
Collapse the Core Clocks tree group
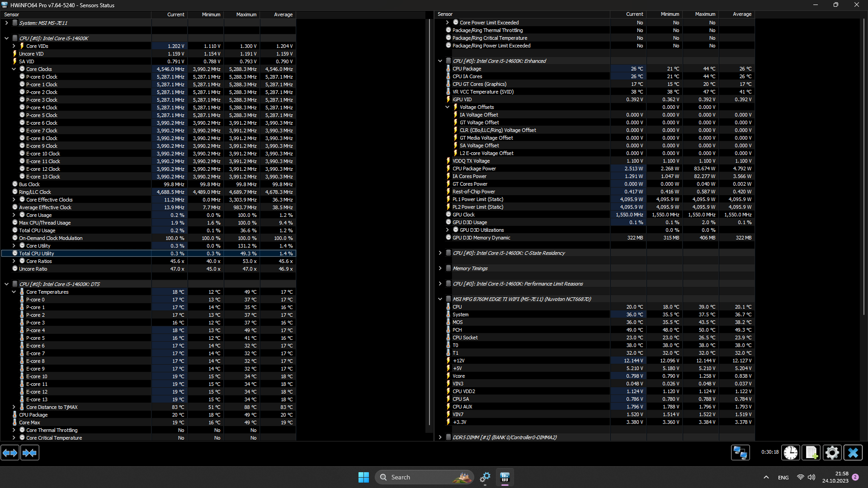[14, 69]
